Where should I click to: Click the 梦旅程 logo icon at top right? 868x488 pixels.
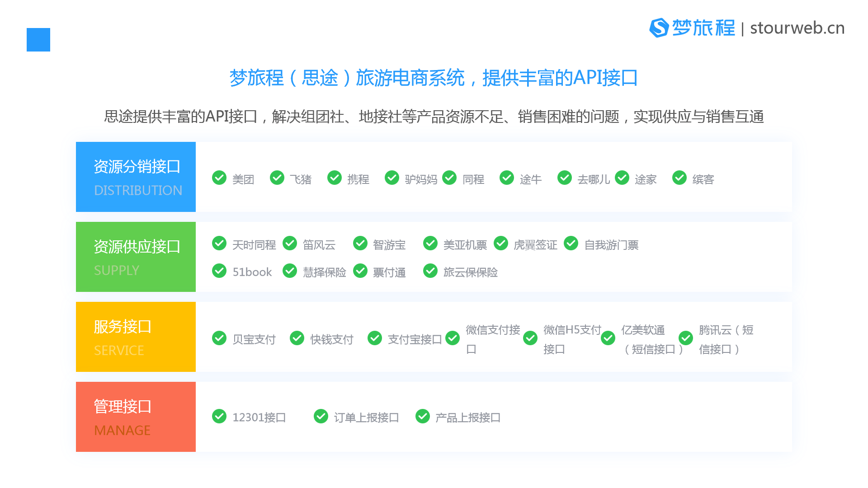click(x=659, y=28)
